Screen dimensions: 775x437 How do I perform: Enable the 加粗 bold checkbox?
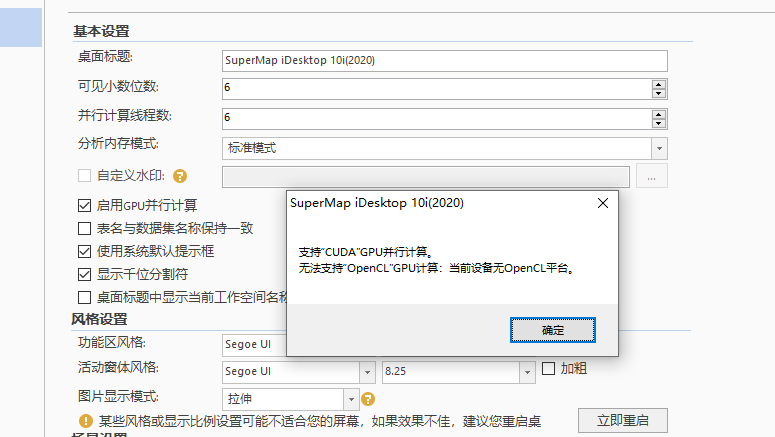pos(549,368)
